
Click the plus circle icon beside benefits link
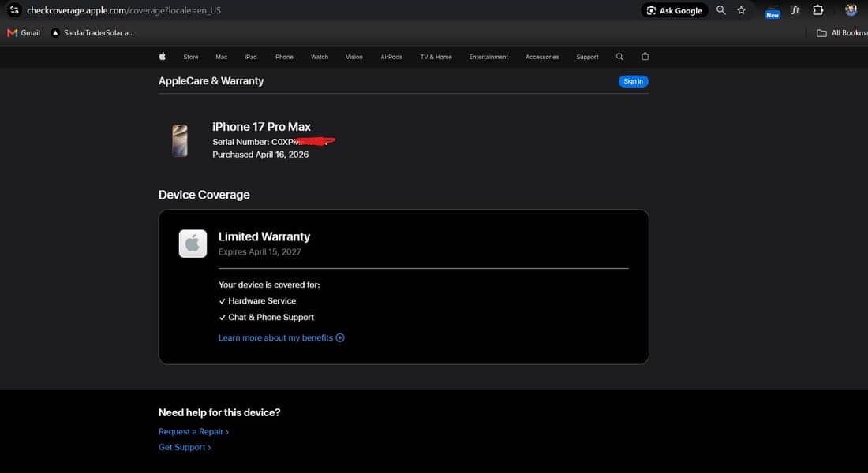340,338
